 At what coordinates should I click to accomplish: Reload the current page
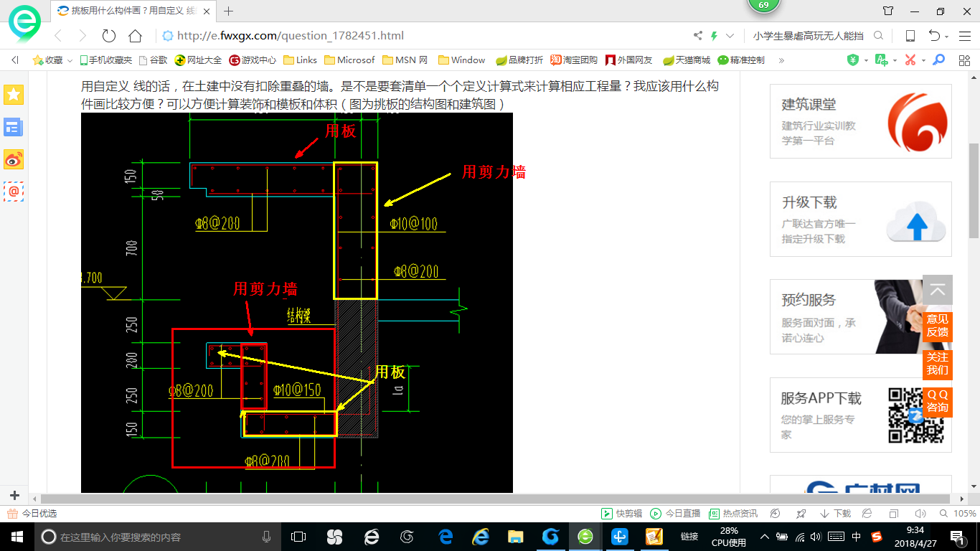109,36
